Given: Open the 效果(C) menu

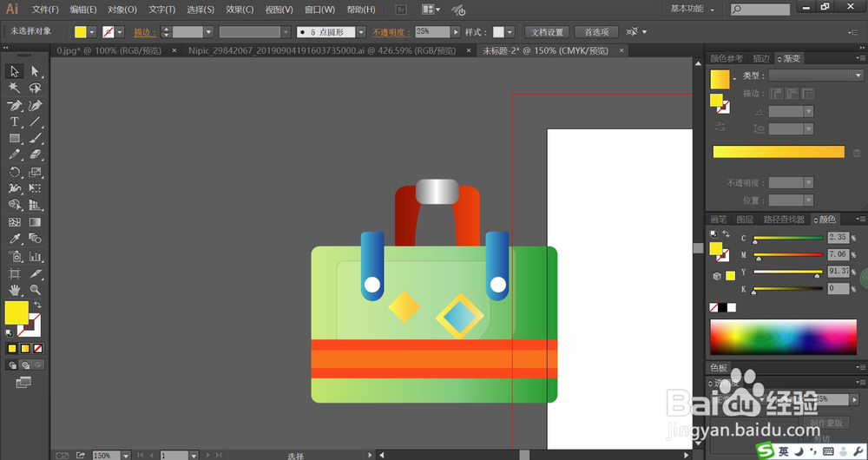Looking at the screenshot, I should (240, 10).
